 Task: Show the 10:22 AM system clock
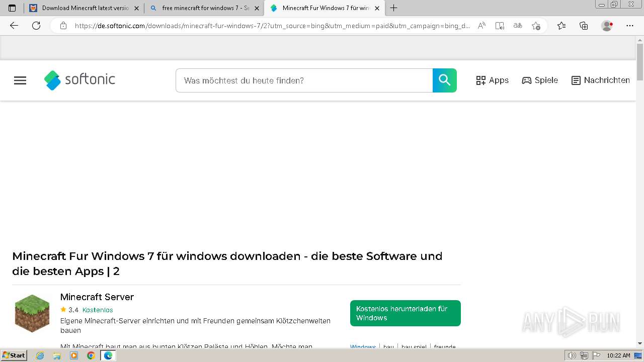coord(618,355)
